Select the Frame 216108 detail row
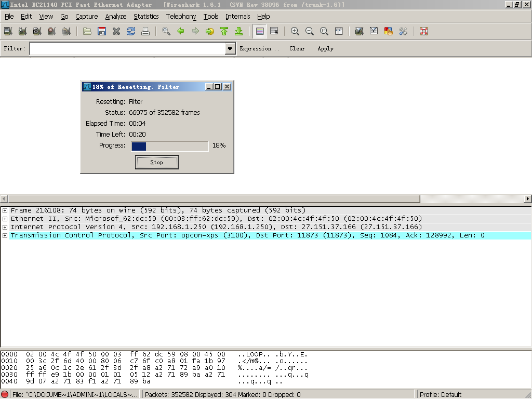Viewport: 532px width, 399px height. [270, 210]
